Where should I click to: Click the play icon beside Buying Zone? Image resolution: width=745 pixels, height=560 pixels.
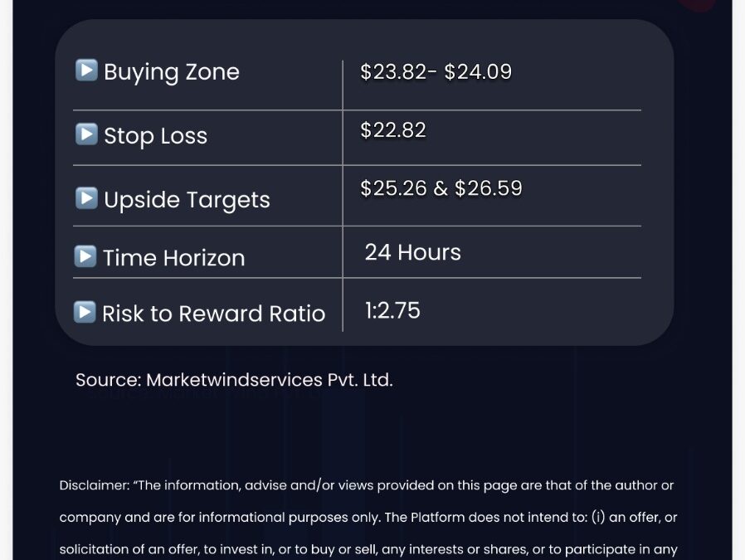click(86, 70)
